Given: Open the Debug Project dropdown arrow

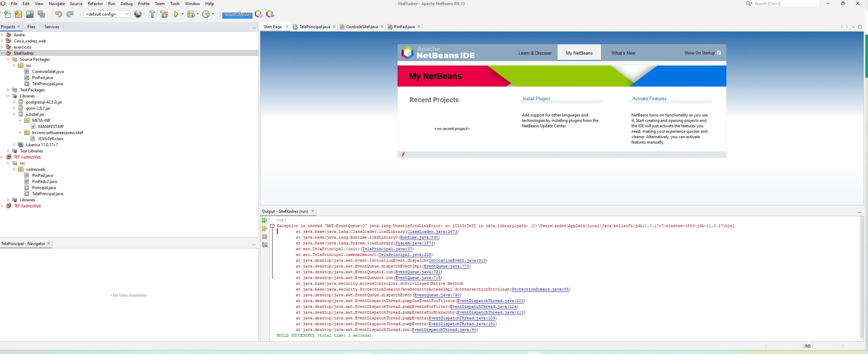Looking at the screenshot, I should pyautogui.click(x=198, y=14).
